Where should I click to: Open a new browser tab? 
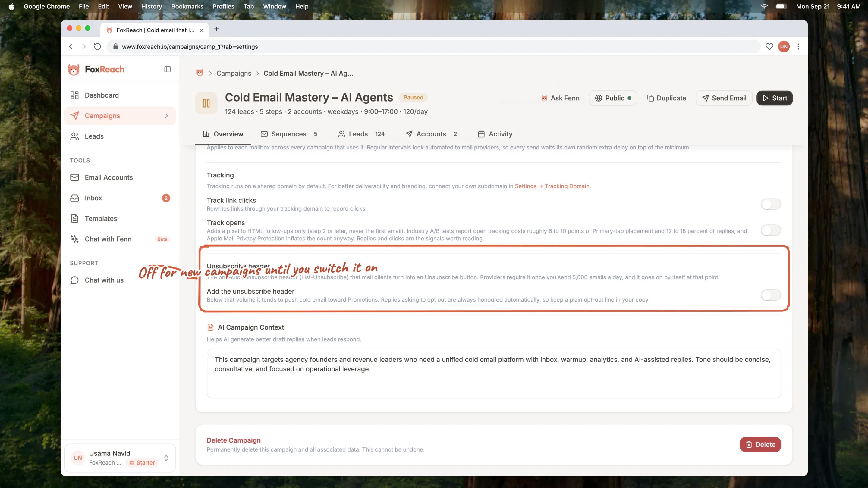(217, 29)
